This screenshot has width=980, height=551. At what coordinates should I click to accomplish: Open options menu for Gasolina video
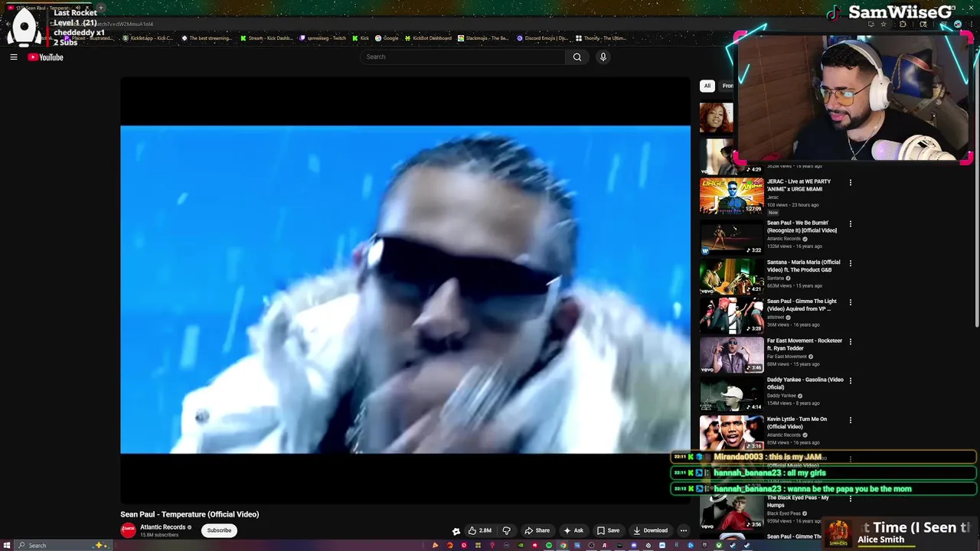point(850,380)
